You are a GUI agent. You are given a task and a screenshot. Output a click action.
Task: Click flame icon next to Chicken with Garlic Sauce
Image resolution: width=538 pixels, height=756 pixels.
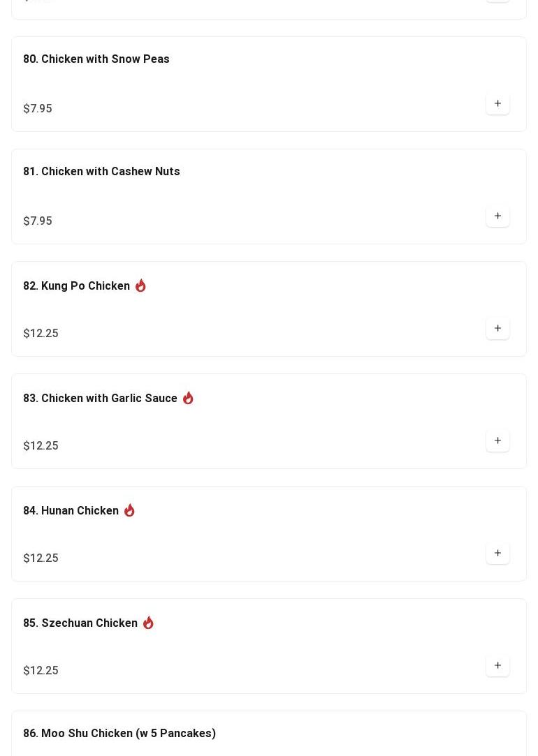(188, 398)
